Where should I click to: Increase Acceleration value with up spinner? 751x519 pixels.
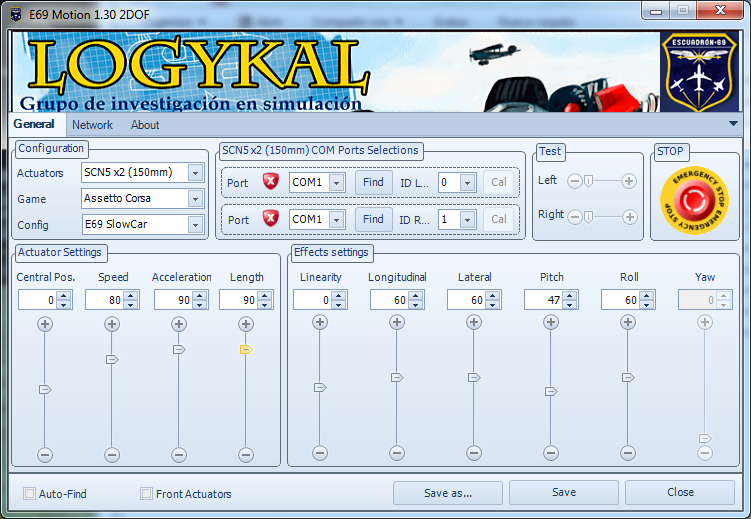pyautogui.click(x=200, y=295)
